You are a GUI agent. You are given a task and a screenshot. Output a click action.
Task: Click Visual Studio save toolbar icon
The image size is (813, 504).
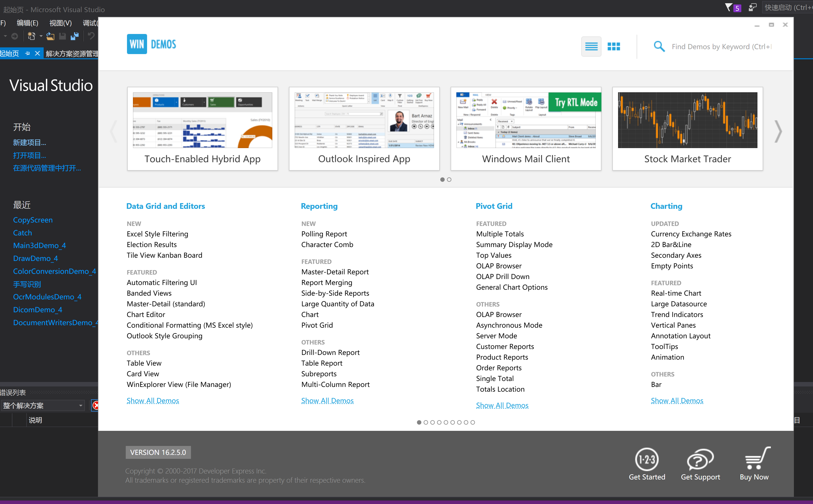tap(62, 36)
